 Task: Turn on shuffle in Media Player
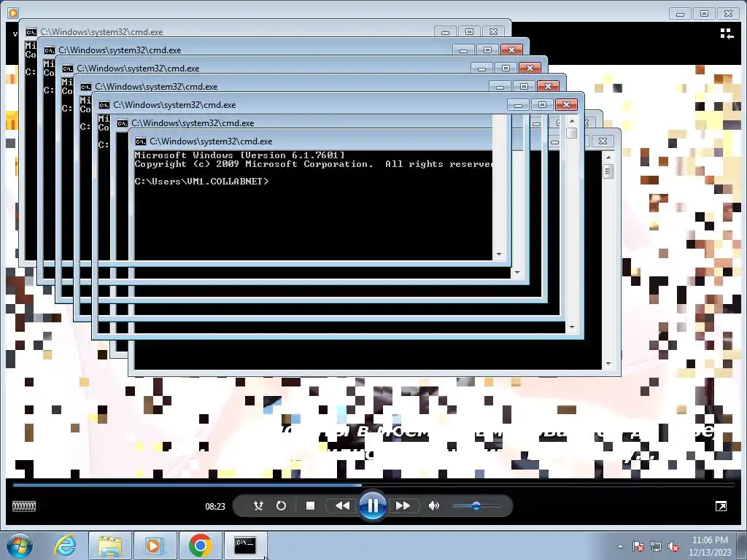(x=258, y=506)
